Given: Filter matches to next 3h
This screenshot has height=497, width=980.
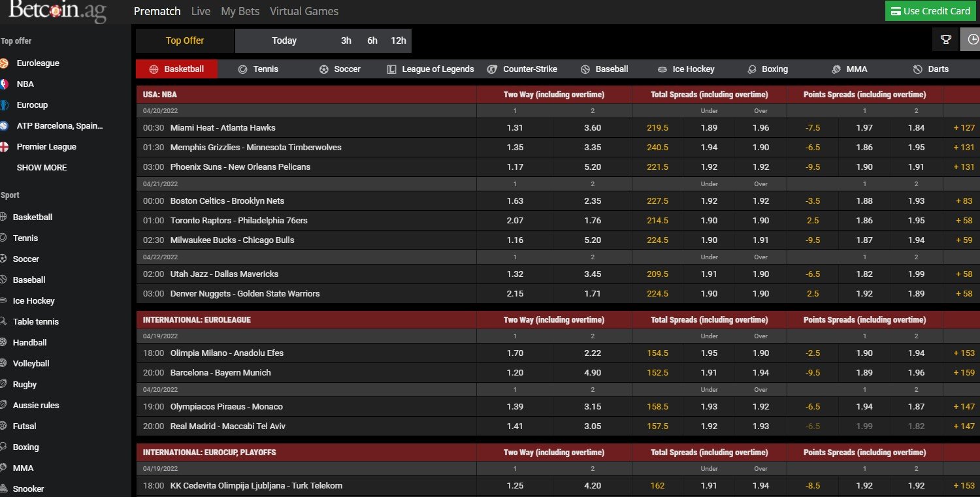Looking at the screenshot, I should point(346,40).
